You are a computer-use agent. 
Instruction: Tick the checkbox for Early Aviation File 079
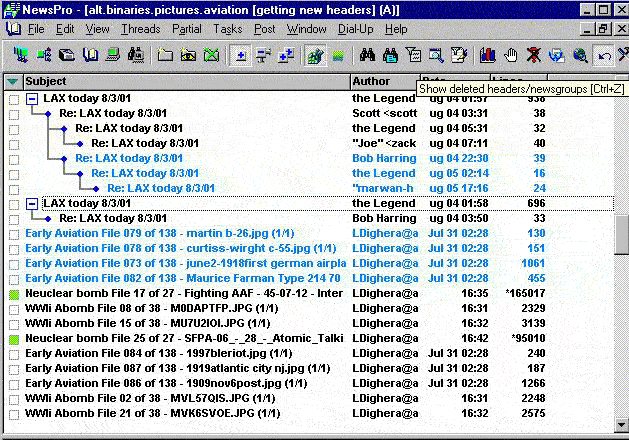click(14, 233)
